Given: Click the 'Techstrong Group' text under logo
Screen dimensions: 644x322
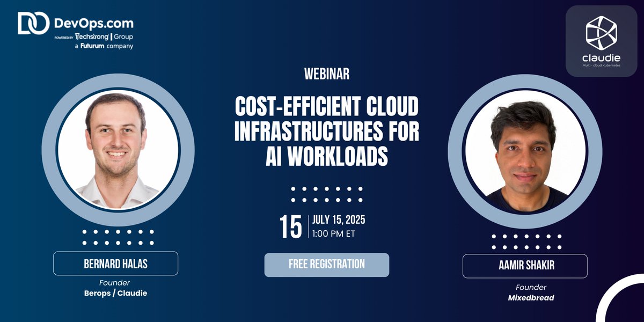Looking at the screenshot, I should (104, 37).
